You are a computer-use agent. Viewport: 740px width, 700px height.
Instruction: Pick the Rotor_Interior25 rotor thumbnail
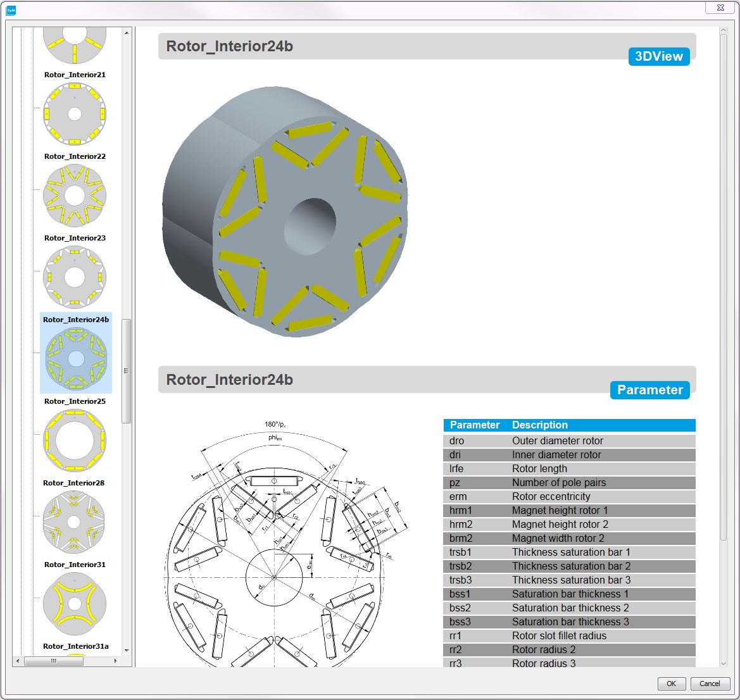(75, 440)
